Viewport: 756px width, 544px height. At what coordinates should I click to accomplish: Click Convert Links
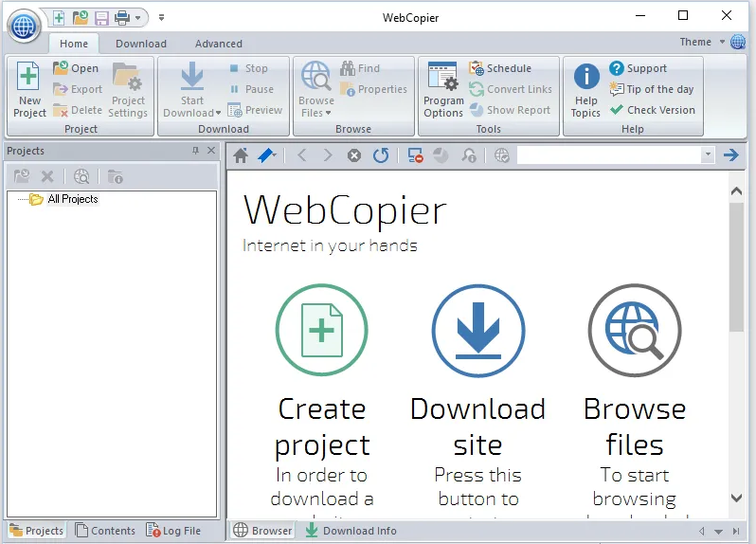[x=510, y=89]
